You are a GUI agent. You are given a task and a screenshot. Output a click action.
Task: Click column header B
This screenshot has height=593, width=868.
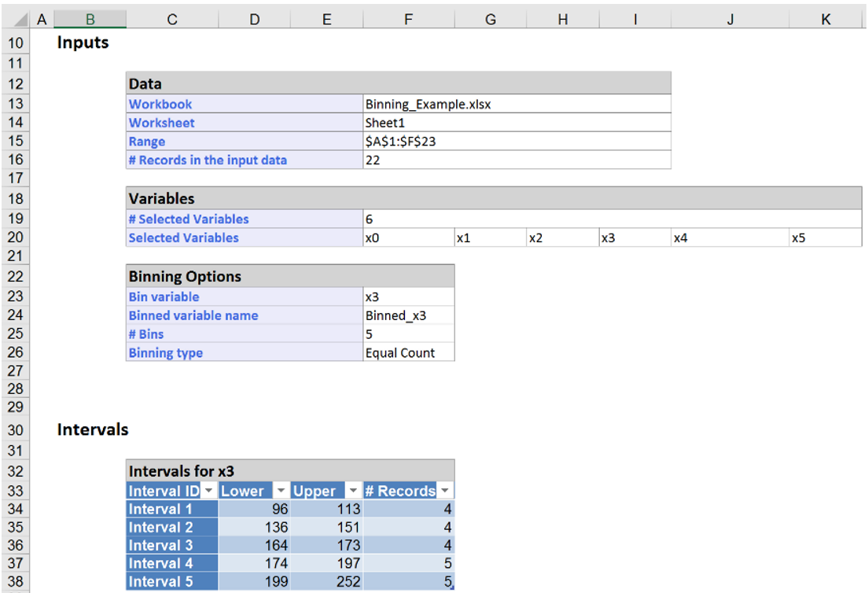(x=90, y=17)
